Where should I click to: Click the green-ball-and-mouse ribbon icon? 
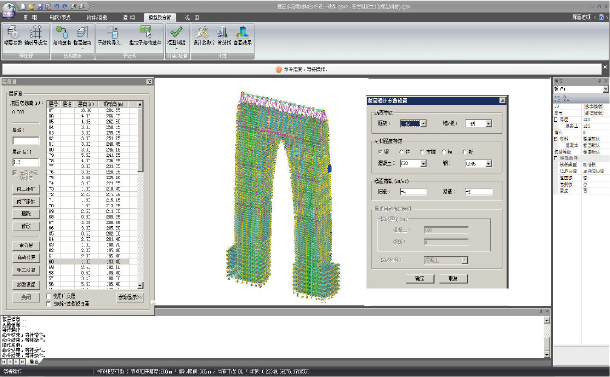pos(62,32)
